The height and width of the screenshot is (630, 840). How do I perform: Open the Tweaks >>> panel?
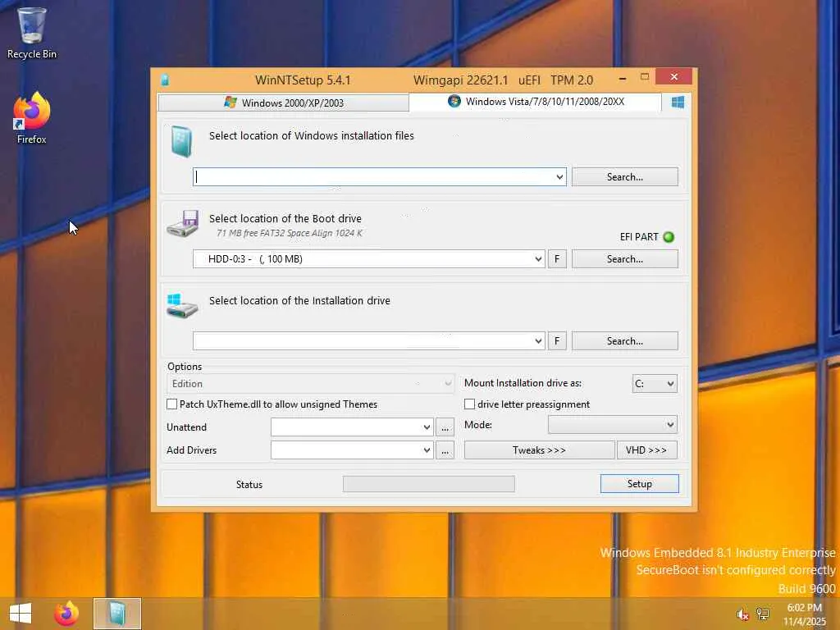[x=539, y=450]
